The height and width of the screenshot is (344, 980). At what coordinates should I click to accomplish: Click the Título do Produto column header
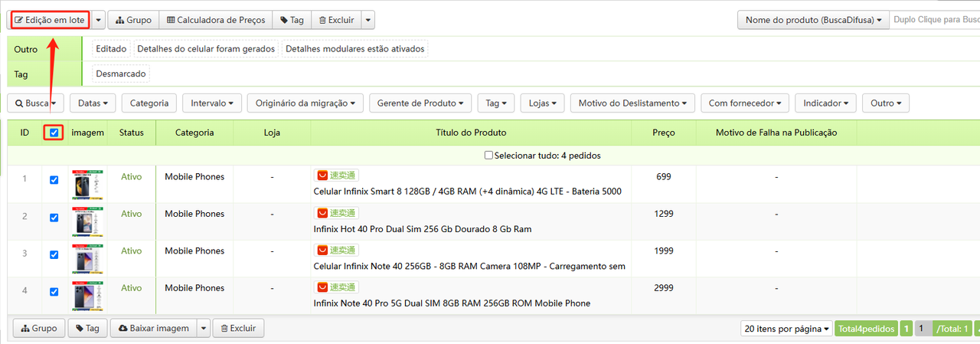(471, 133)
